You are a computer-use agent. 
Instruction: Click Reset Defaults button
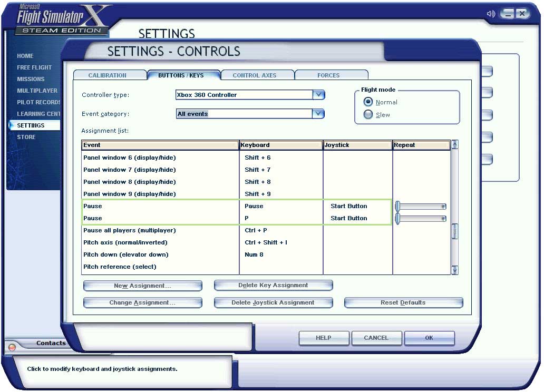tap(403, 302)
